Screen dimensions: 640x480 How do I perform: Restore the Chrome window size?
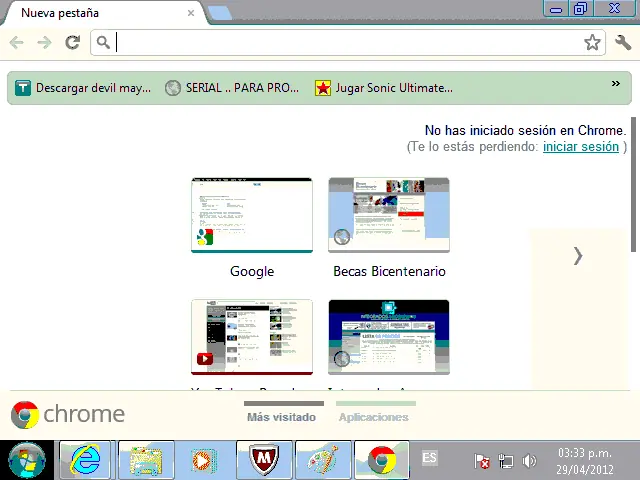coord(580,9)
